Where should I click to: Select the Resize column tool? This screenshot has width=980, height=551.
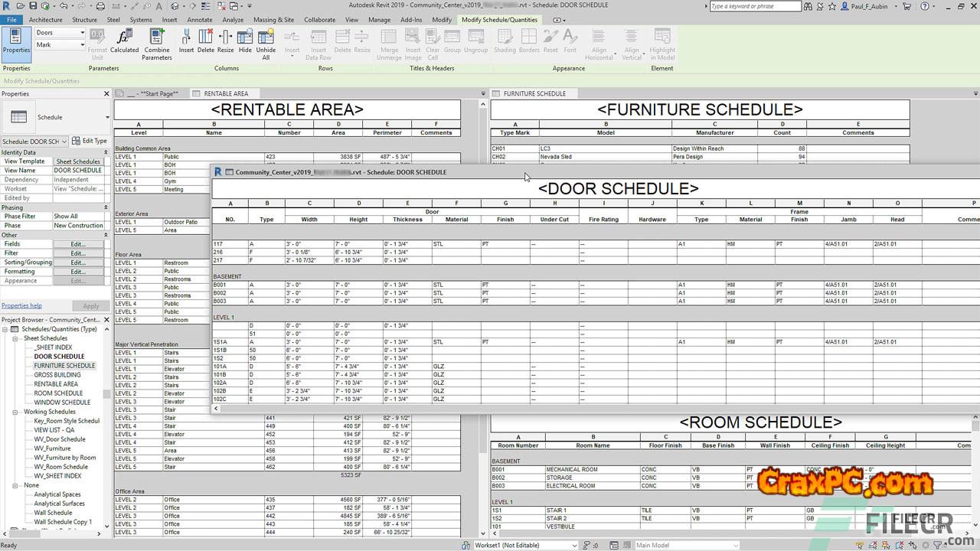point(225,39)
